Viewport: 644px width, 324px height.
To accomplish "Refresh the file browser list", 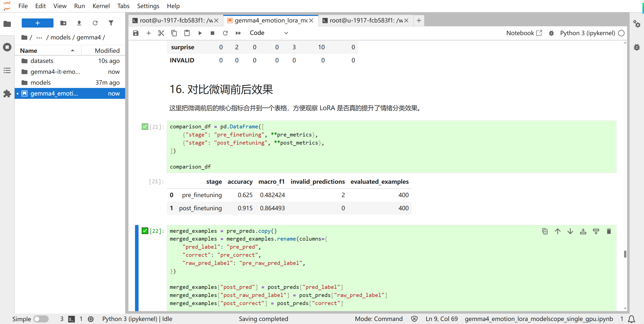I will [x=95, y=23].
